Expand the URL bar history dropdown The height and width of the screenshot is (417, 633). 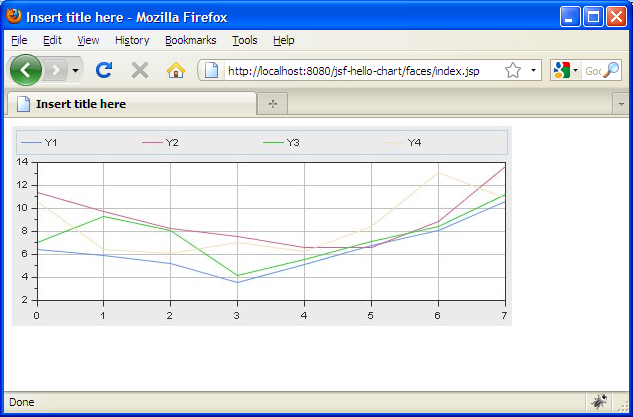tap(533, 71)
